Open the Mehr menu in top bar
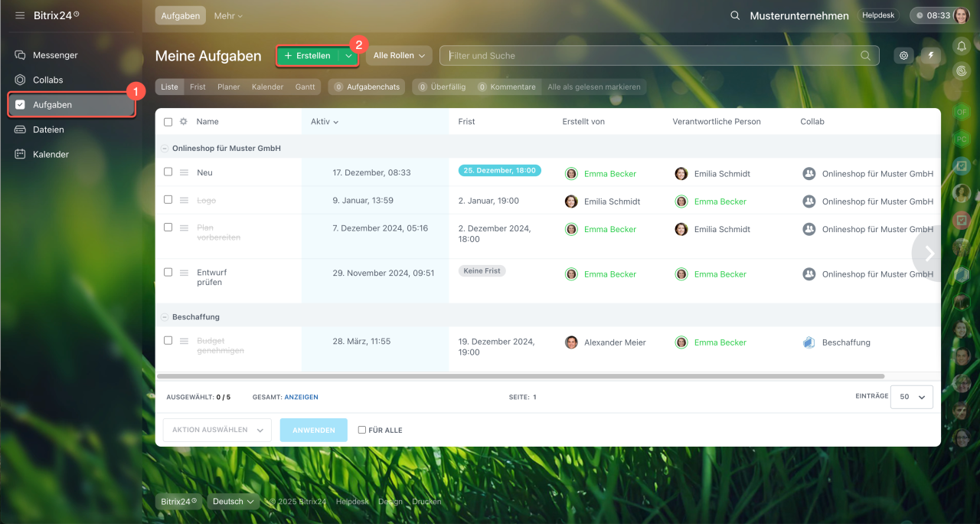The height and width of the screenshot is (524, 980). pos(228,15)
